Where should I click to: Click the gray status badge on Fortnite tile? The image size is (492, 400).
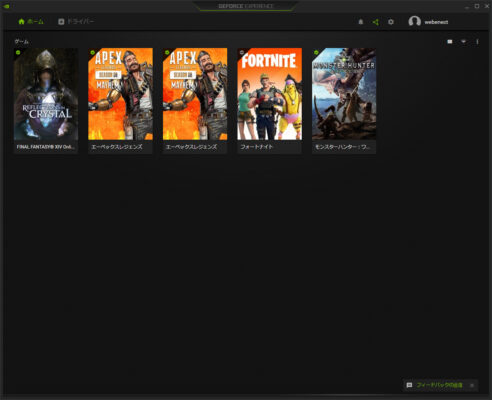(242, 52)
